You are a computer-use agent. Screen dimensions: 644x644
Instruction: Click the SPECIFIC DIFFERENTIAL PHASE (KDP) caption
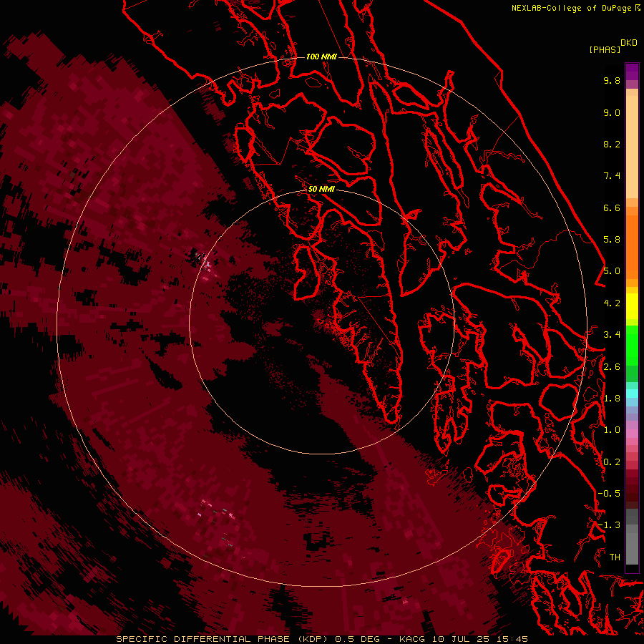(x=223, y=639)
